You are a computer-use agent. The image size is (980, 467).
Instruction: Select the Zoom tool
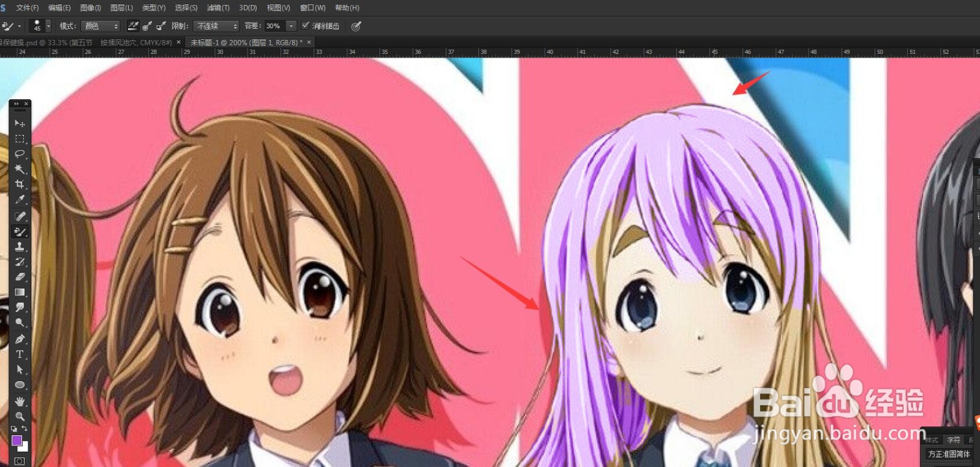20,417
